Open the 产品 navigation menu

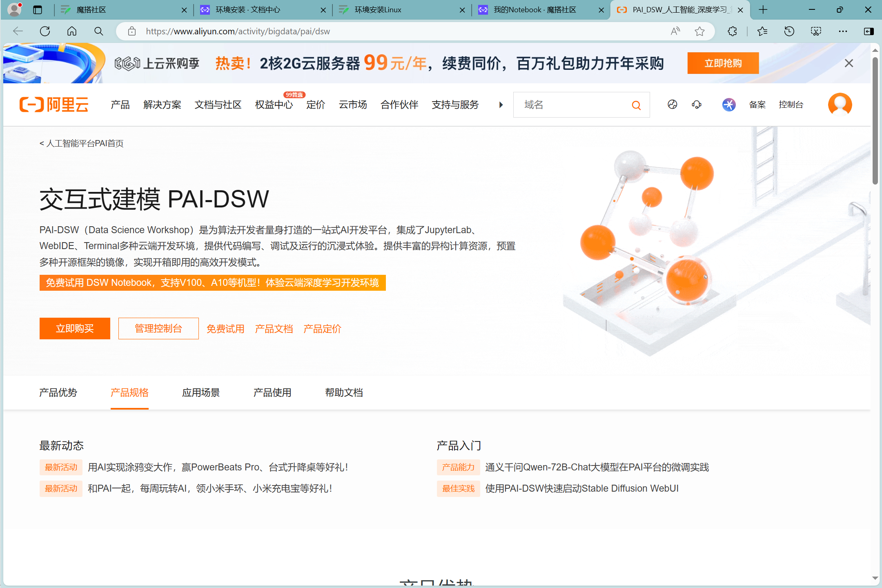click(120, 105)
